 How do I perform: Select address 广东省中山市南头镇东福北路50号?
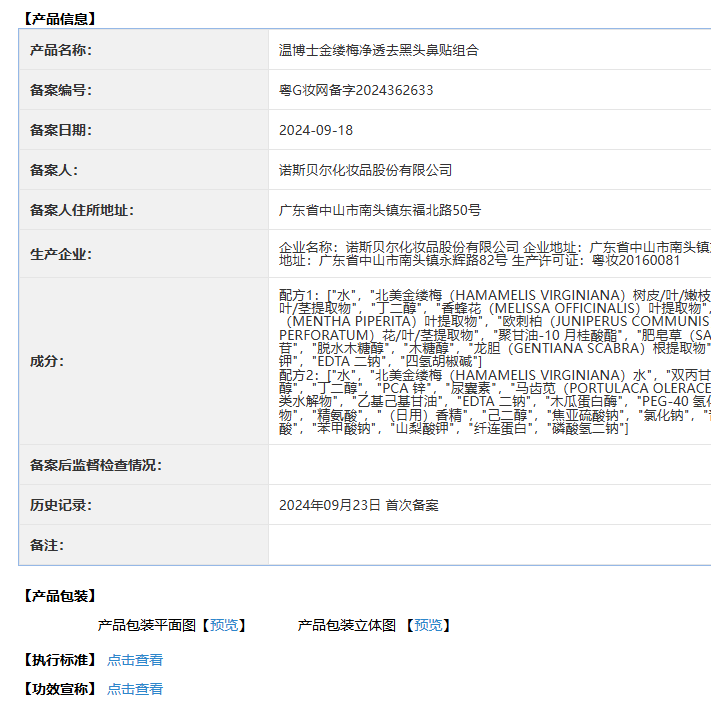(x=380, y=210)
